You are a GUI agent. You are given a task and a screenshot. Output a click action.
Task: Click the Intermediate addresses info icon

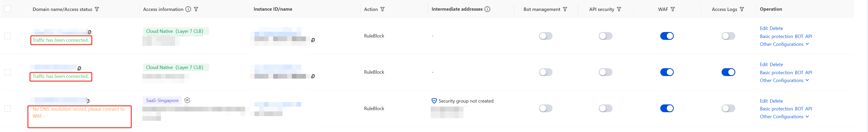487,9
